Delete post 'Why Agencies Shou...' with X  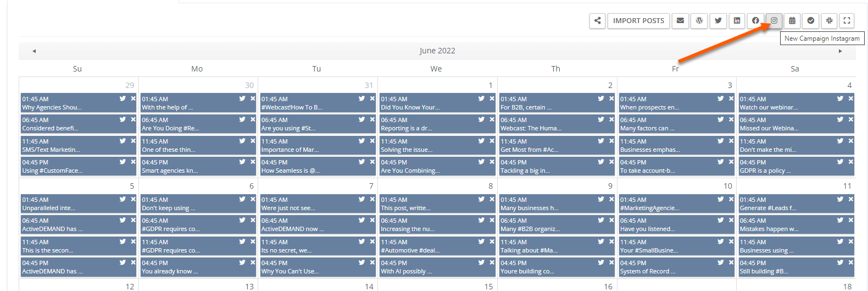point(133,98)
